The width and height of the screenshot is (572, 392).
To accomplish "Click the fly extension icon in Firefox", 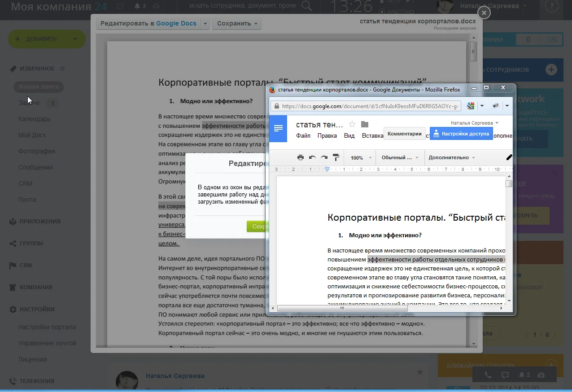I will click(496, 106).
